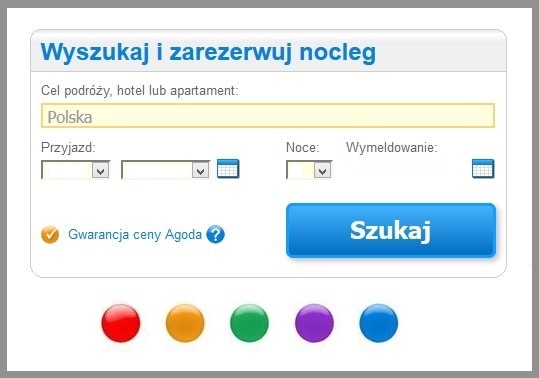Click the Cel podróży field label
539x378 pixels.
pos(139,91)
